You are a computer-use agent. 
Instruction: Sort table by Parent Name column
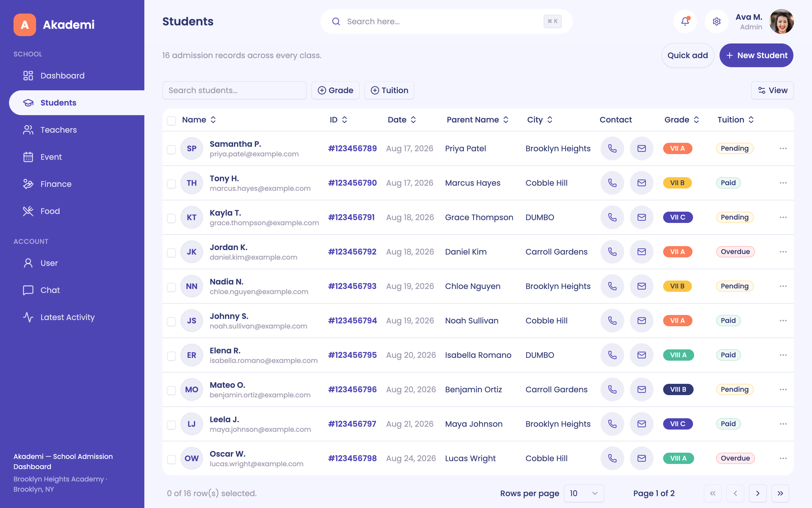[477, 120]
